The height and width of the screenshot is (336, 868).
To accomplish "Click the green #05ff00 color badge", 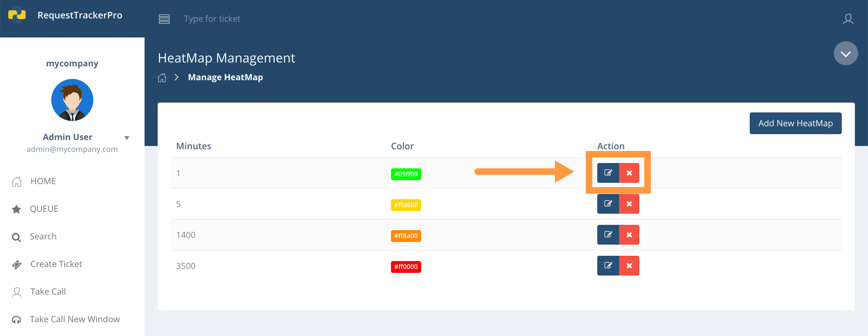I will tap(406, 174).
